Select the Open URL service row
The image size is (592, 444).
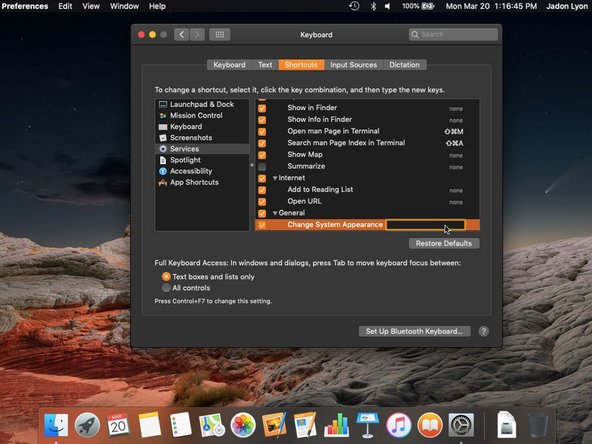[x=367, y=202]
